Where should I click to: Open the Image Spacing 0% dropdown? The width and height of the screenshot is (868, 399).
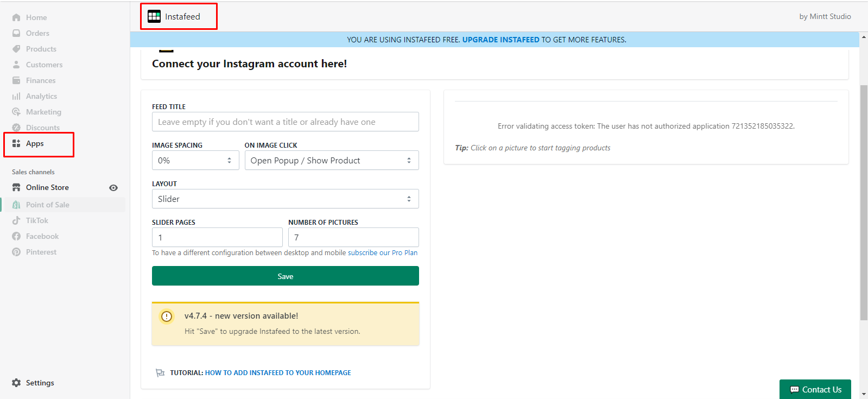[x=195, y=160]
